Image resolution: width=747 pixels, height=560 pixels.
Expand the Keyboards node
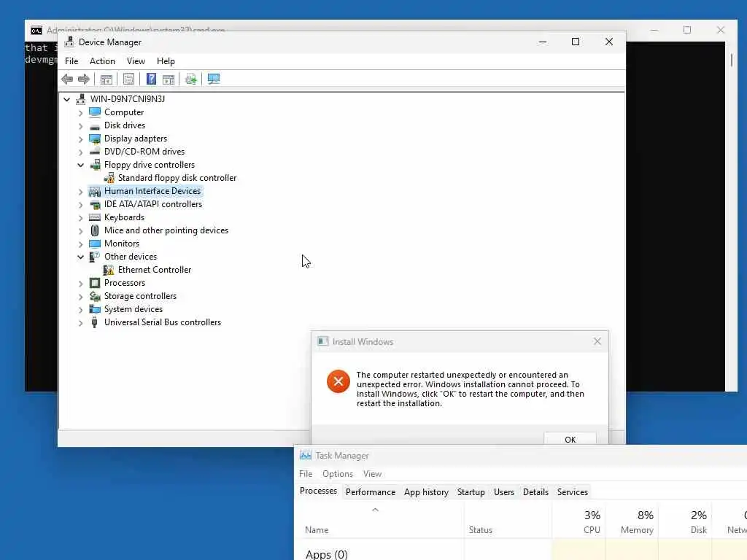tap(80, 218)
